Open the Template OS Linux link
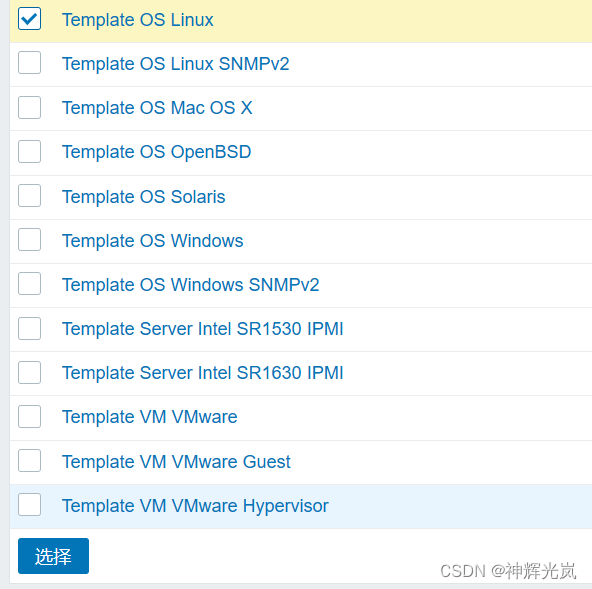592x589 pixels. click(138, 20)
